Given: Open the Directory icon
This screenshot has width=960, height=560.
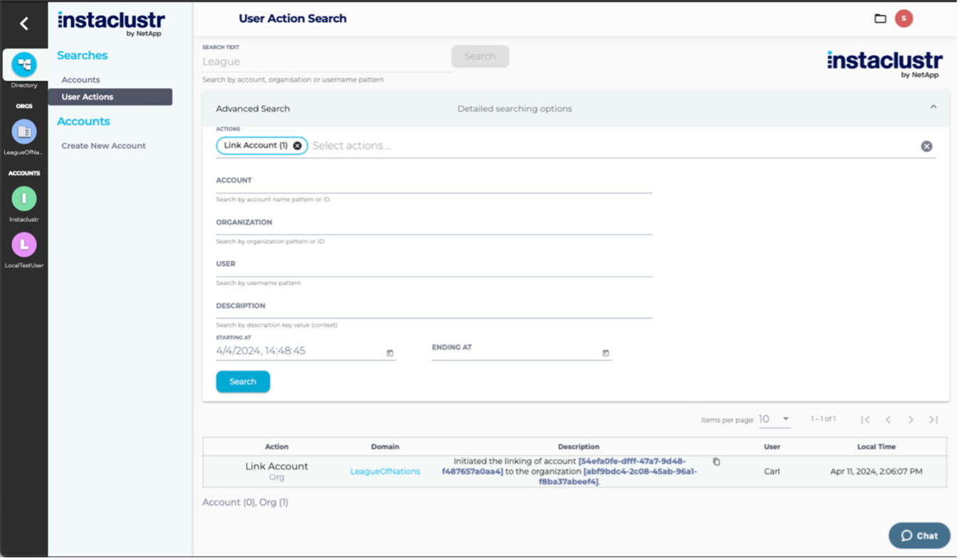Looking at the screenshot, I should (x=24, y=65).
